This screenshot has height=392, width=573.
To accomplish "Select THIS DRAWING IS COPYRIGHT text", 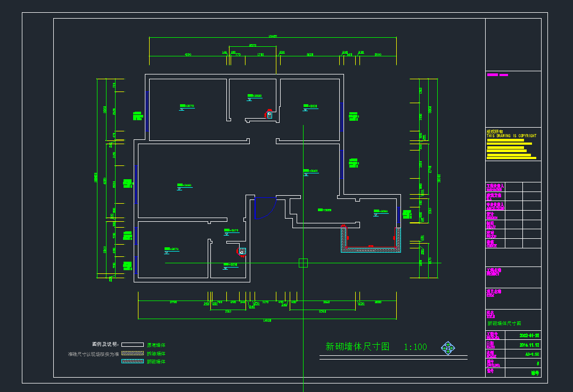I will 511,136.
